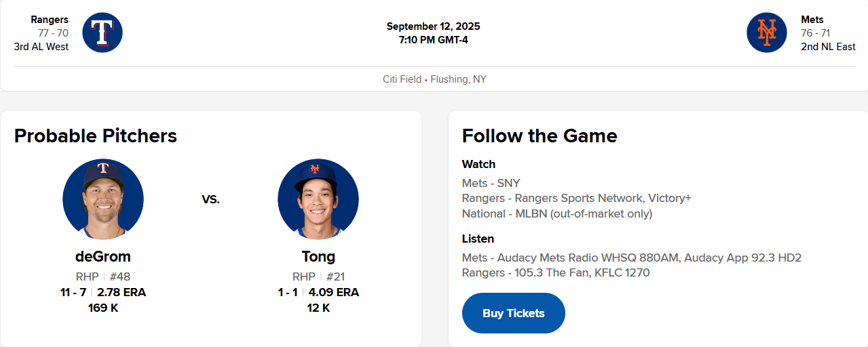Viewport: 868px width, 347px height.
Task: Open Tong's player headshot photo
Action: coord(318,199)
